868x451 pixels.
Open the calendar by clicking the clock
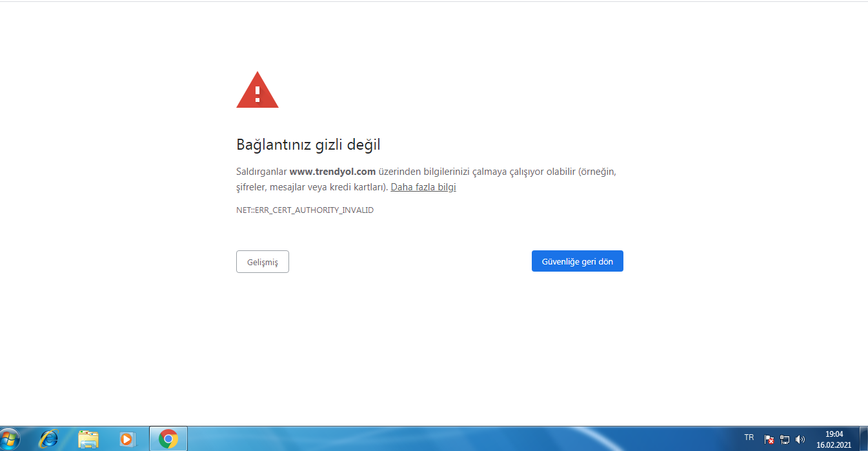tap(833, 434)
